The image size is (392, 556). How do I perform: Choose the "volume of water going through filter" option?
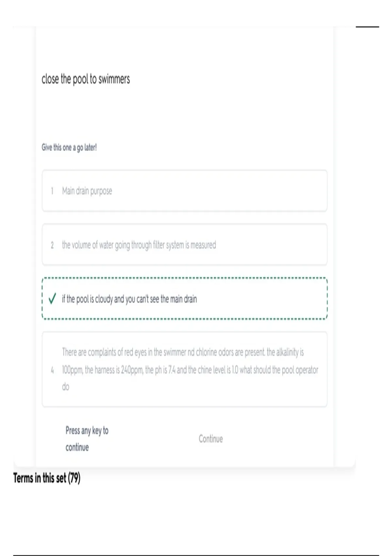(x=185, y=245)
